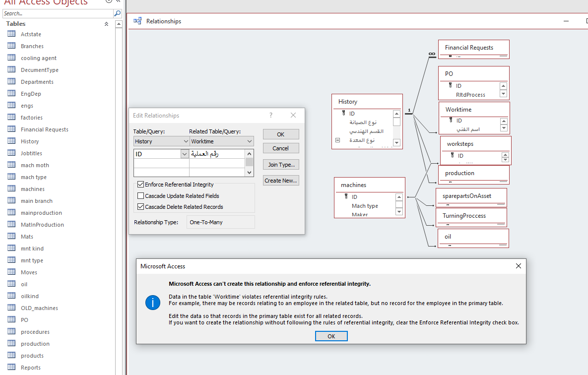
Task: Click the machines table scroll down arrow
Action: [x=399, y=212]
